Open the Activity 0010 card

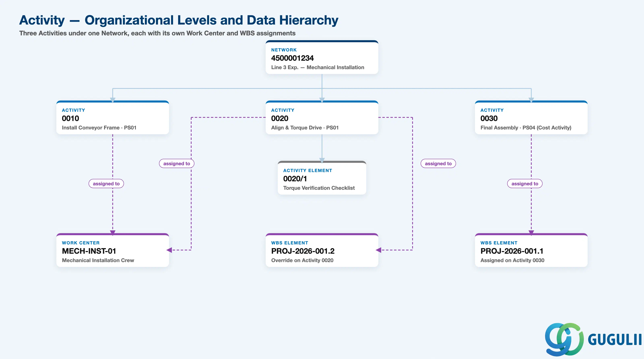(112, 117)
